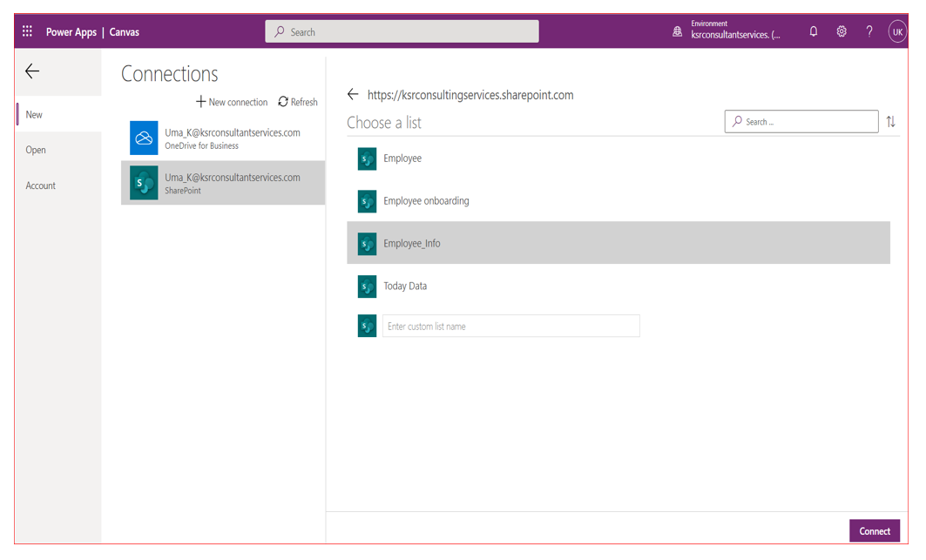Click the SharePoint connection icon
This screenshot has width=926, height=560.
144,183
